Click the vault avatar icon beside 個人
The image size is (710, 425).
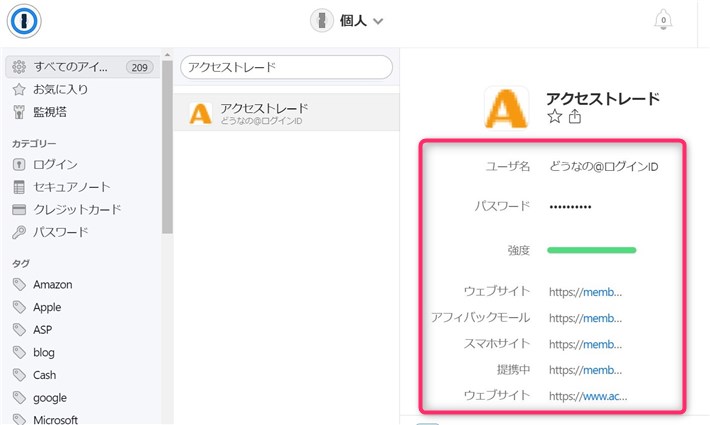322,21
